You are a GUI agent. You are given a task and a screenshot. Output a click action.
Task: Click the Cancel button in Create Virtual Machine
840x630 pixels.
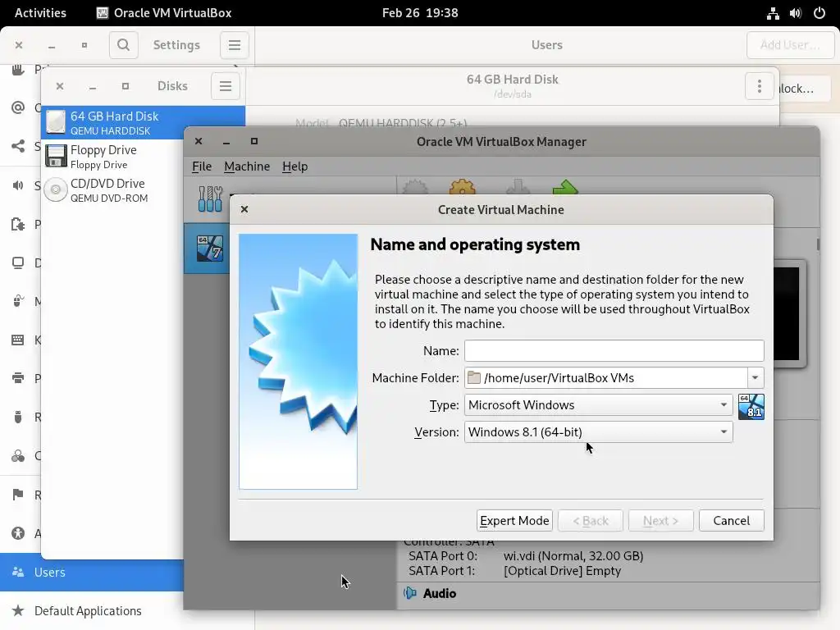coord(731,521)
